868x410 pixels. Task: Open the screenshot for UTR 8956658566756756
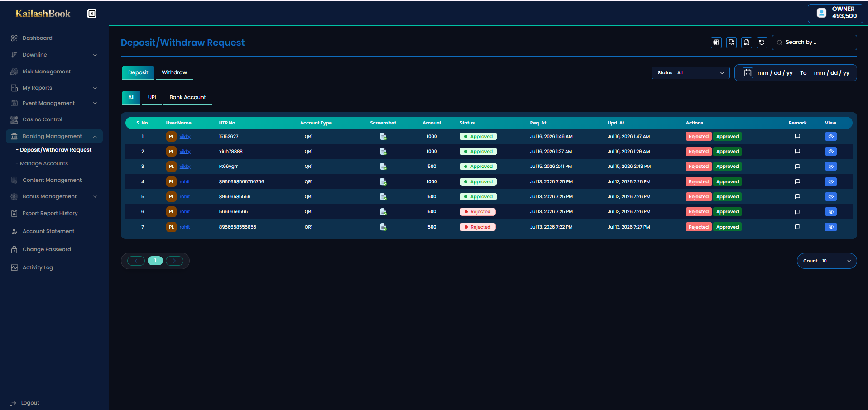(383, 181)
